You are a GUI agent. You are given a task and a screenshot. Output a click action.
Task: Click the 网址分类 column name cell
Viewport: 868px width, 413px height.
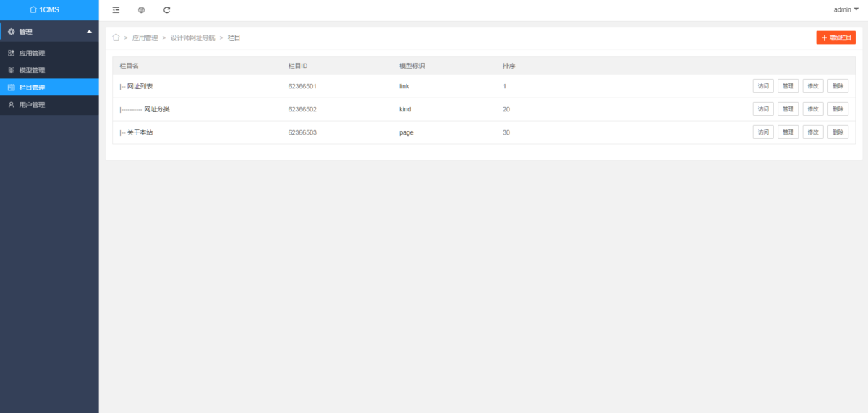(156, 109)
